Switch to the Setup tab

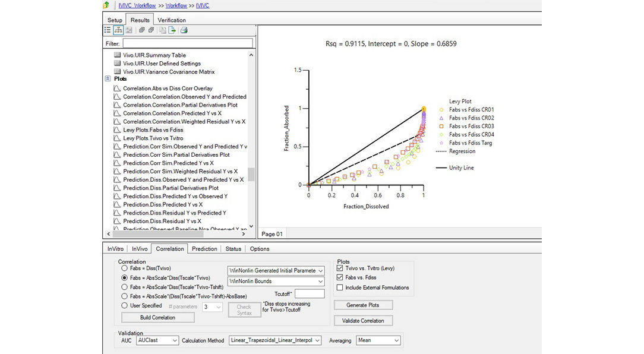(x=115, y=20)
